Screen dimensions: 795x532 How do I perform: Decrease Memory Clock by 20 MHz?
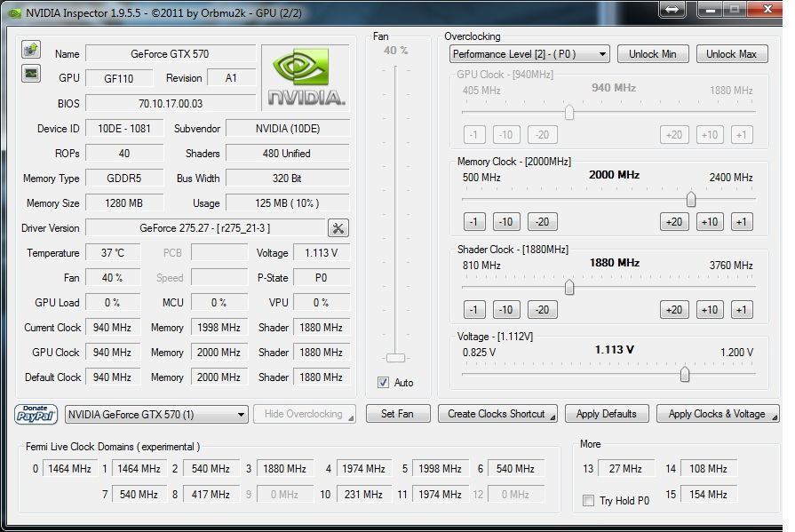click(x=542, y=222)
